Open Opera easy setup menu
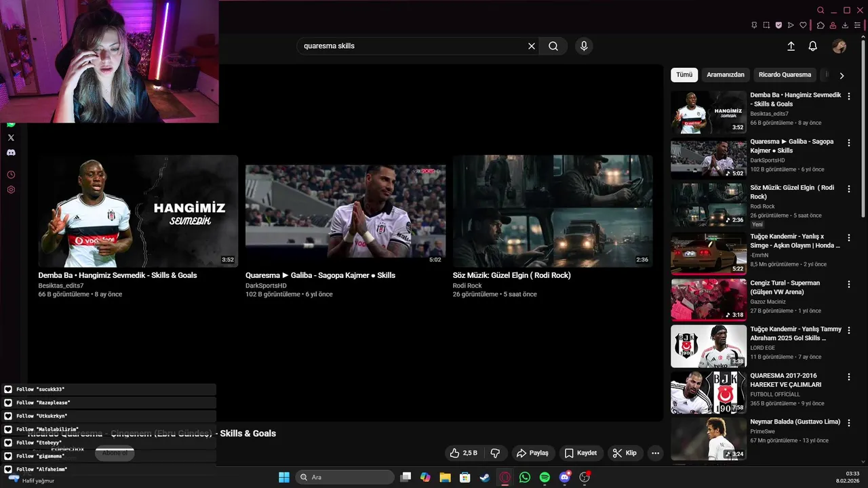This screenshot has width=868, height=488. [x=857, y=25]
